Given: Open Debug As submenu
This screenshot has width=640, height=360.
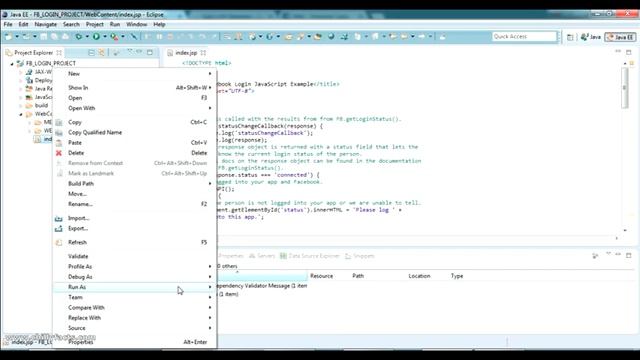Looking at the screenshot, I should (x=135, y=277).
